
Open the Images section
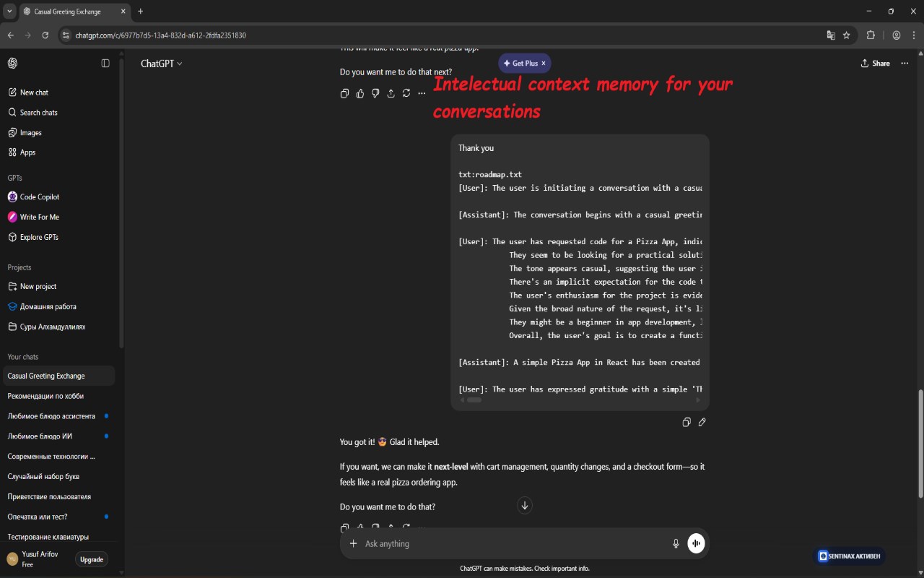[59, 133]
